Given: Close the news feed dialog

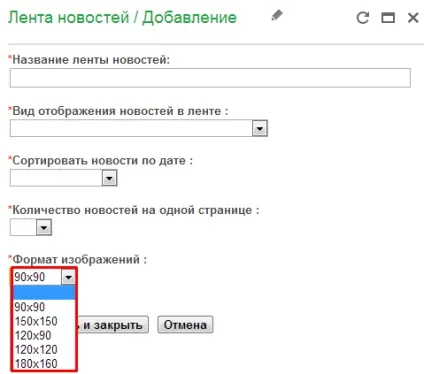Looking at the screenshot, I should coord(413,18).
